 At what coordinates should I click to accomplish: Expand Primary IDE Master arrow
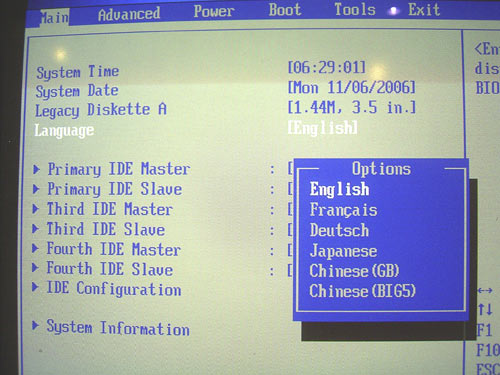[36, 169]
